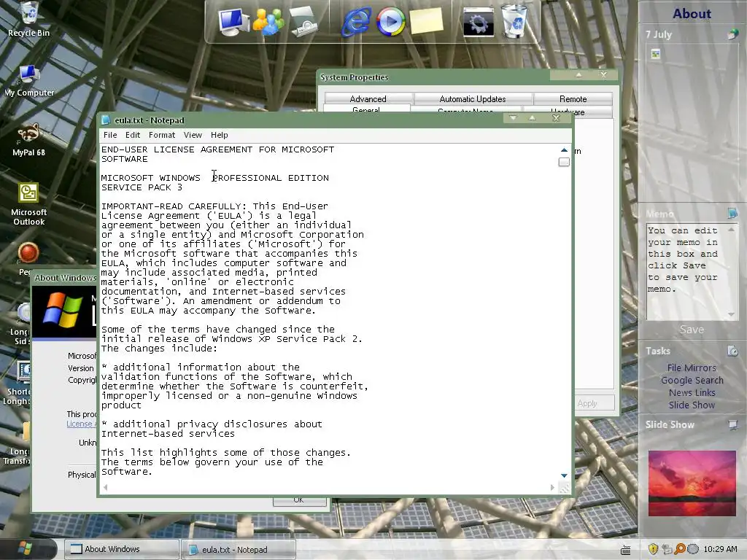Open the yellow sticky note icon in the dock
747x560 pixels.
[x=426, y=20]
